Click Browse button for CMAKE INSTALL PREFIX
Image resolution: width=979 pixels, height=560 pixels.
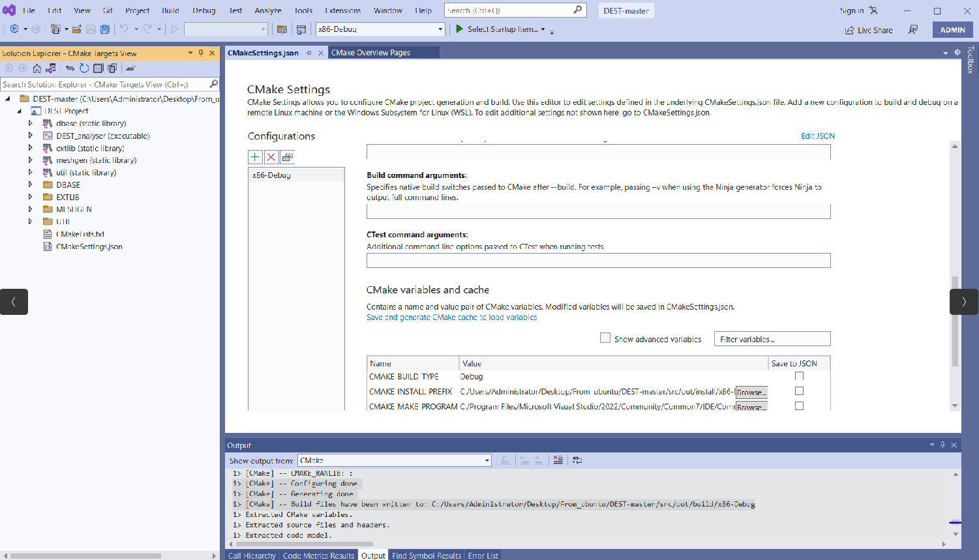point(751,392)
